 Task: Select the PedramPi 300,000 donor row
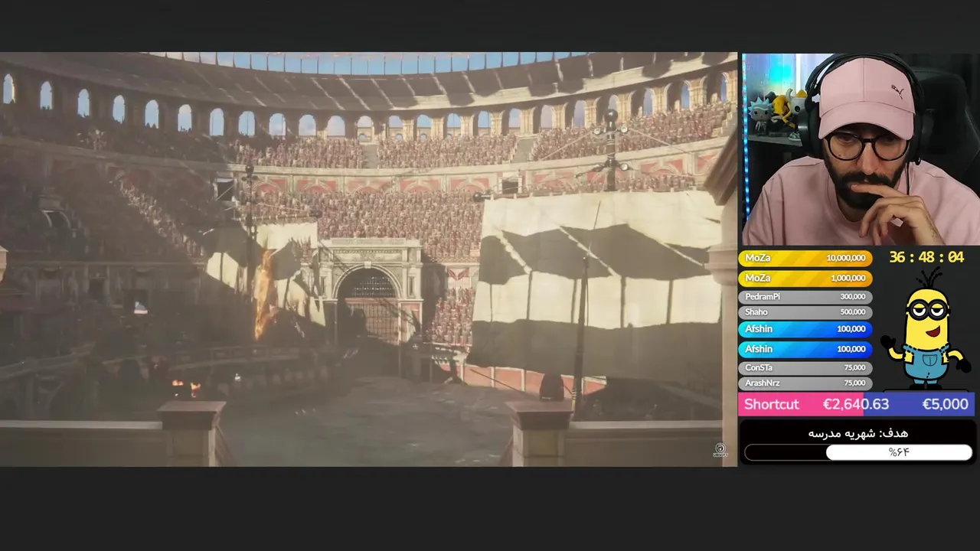pos(805,296)
